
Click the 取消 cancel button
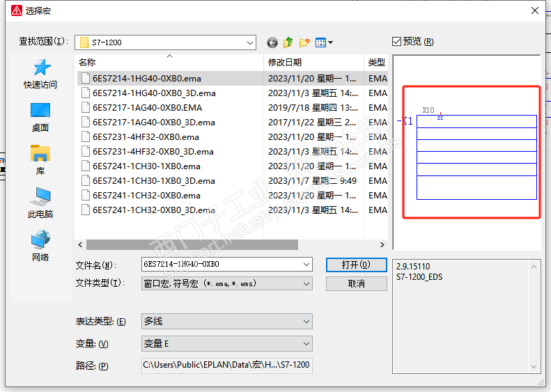click(x=357, y=284)
